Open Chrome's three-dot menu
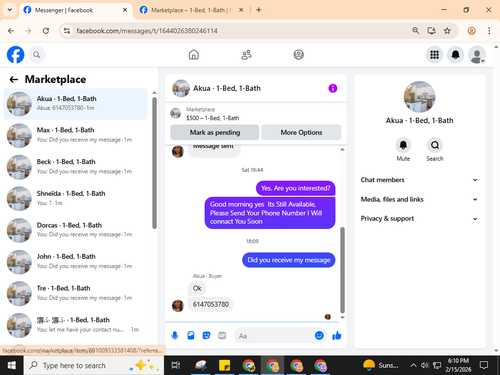 coord(489,31)
